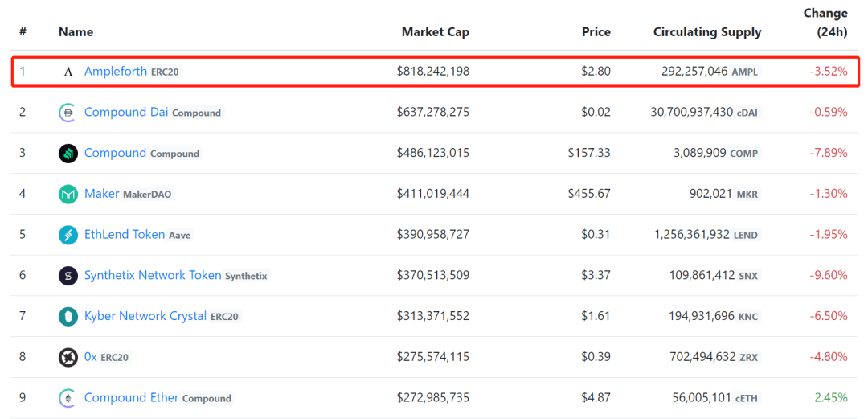Viewport: 868px width, 419px height.
Task: Click the AMPL ticker badge
Action: (x=746, y=72)
